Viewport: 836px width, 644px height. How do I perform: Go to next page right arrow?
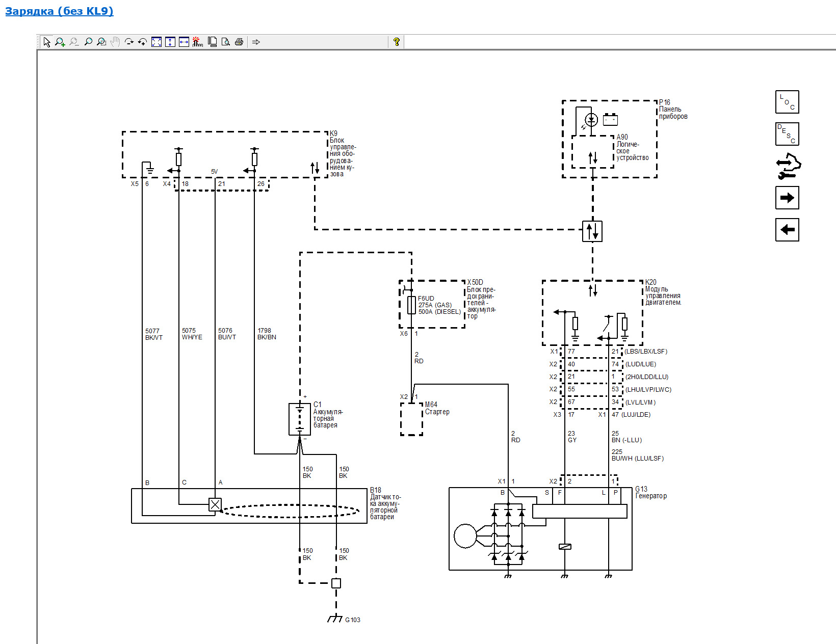[787, 198]
